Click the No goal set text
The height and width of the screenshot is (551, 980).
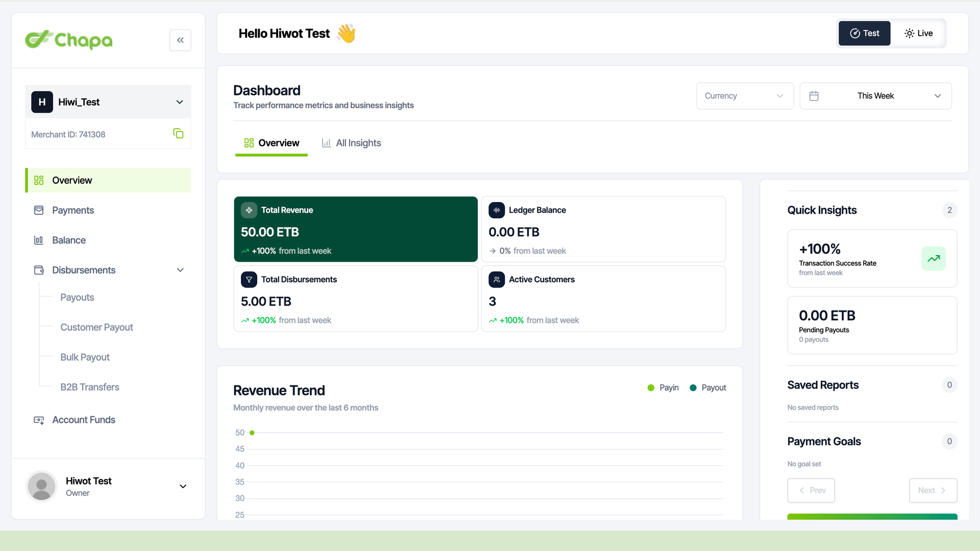(x=804, y=464)
